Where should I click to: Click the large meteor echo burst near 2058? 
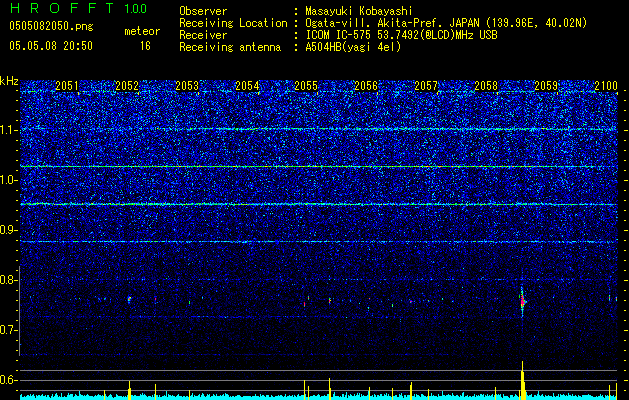pos(522,302)
